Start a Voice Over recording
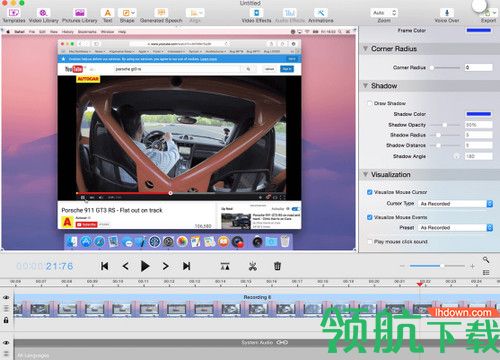Viewport: 500px width, 360px height. click(x=447, y=15)
